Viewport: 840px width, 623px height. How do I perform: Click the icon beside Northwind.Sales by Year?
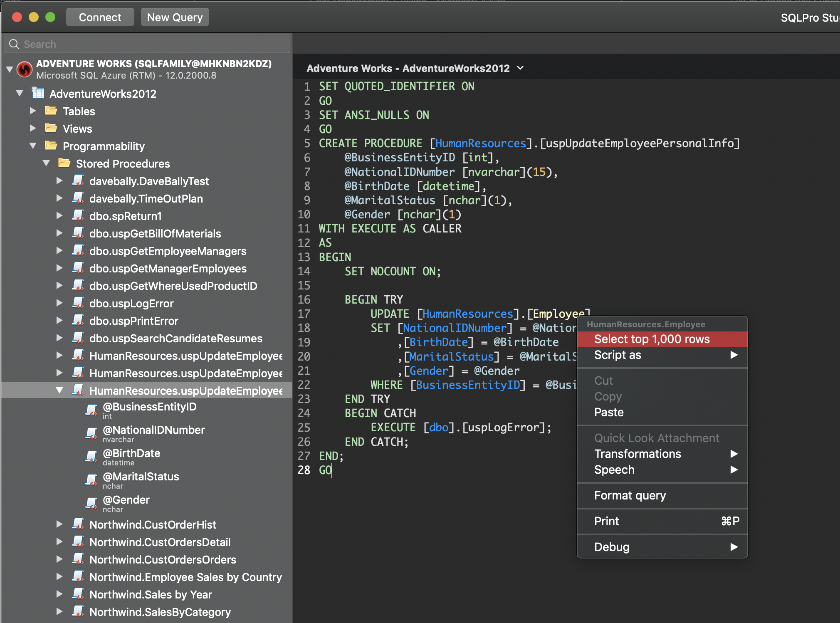78,594
